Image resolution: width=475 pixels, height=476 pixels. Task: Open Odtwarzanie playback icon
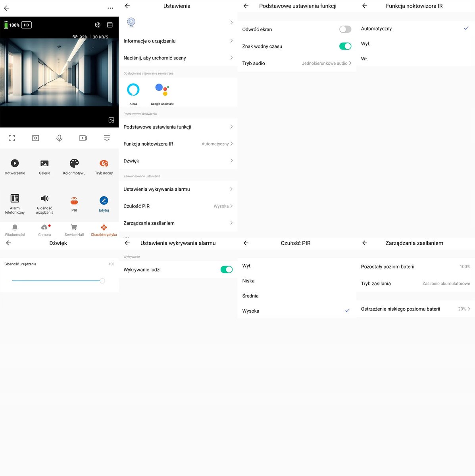(x=15, y=163)
